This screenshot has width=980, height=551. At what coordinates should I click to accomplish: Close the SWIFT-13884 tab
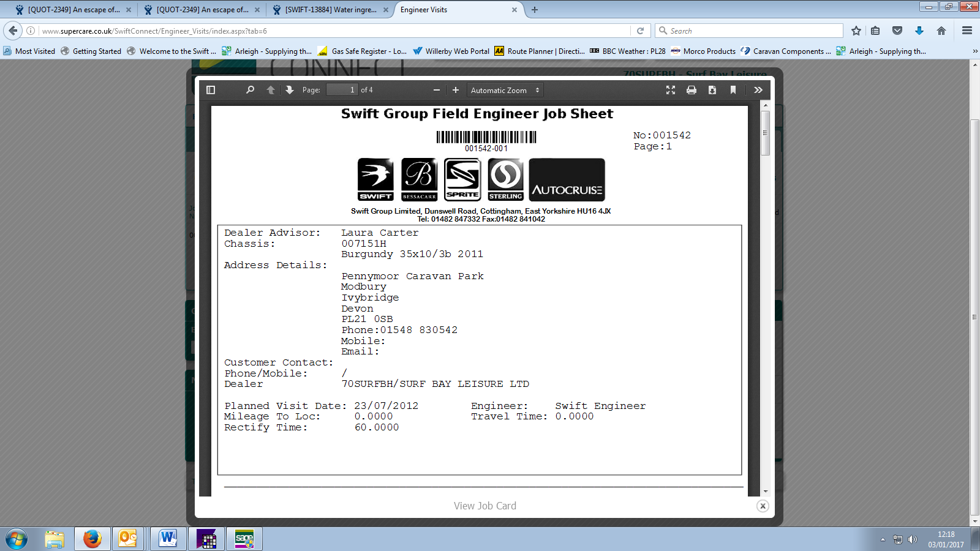pos(386,10)
